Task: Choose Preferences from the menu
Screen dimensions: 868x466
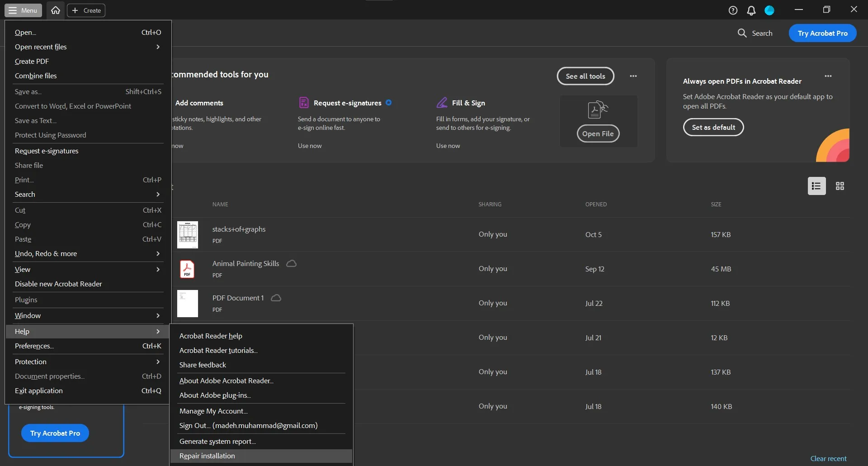Action: (34, 346)
